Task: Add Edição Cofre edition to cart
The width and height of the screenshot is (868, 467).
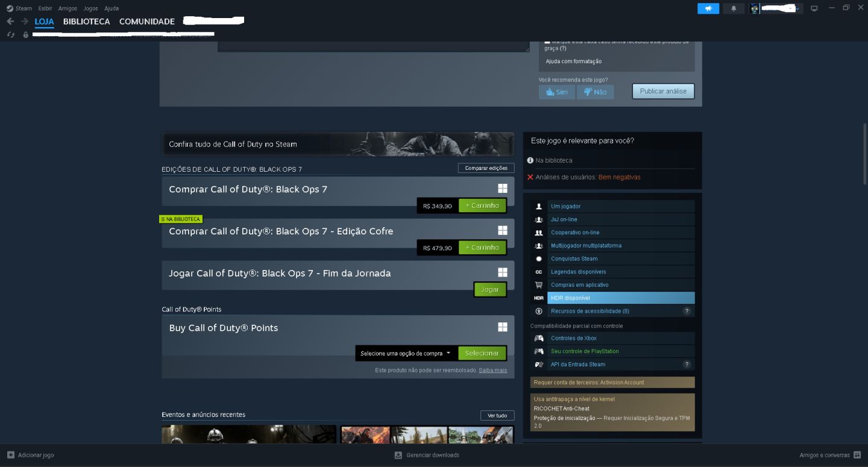Action: click(x=482, y=247)
